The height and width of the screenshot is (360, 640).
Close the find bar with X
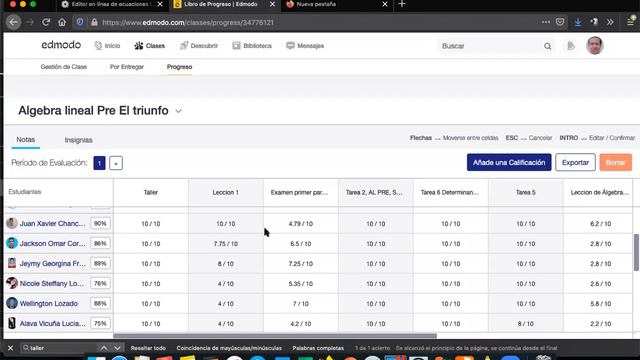(11, 348)
